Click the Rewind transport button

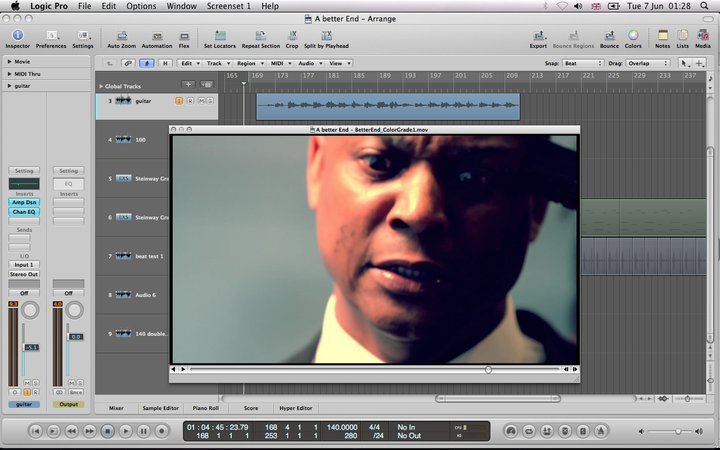[x=72, y=431]
